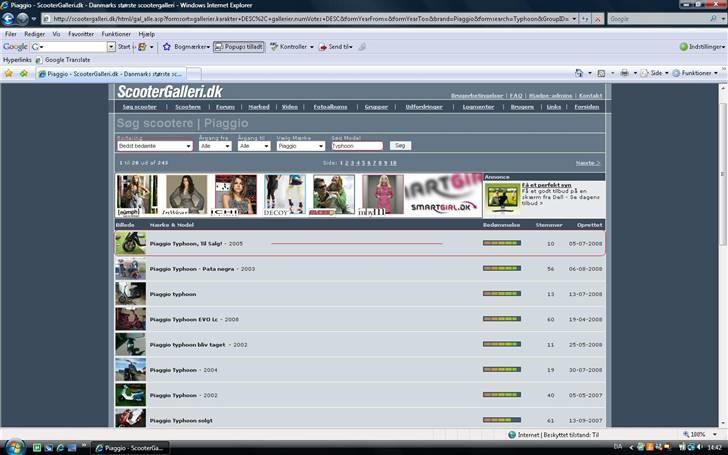
Task: Expand the 'Årgang fra' dropdown
Action: [215, 146]
